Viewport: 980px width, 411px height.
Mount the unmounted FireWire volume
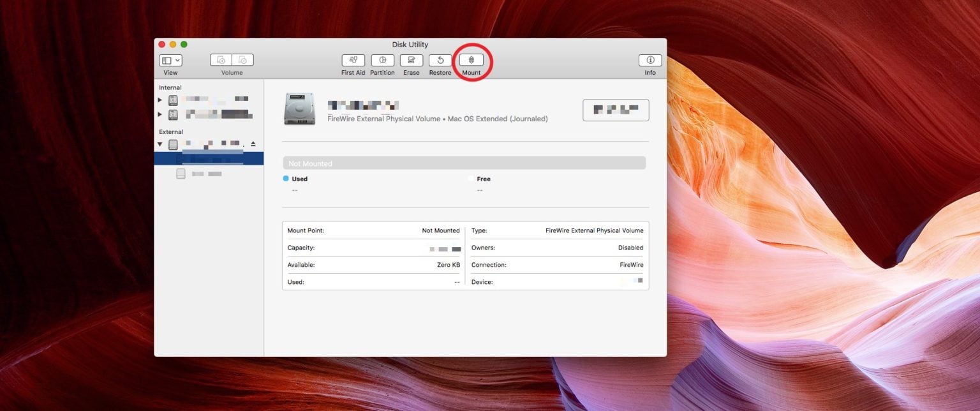pos(471,60)
